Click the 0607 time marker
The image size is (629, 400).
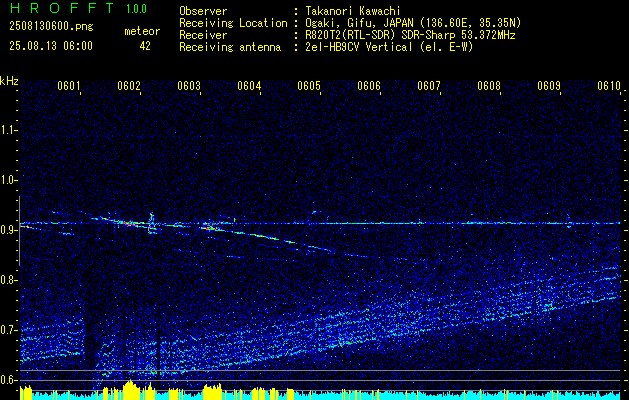429,86
